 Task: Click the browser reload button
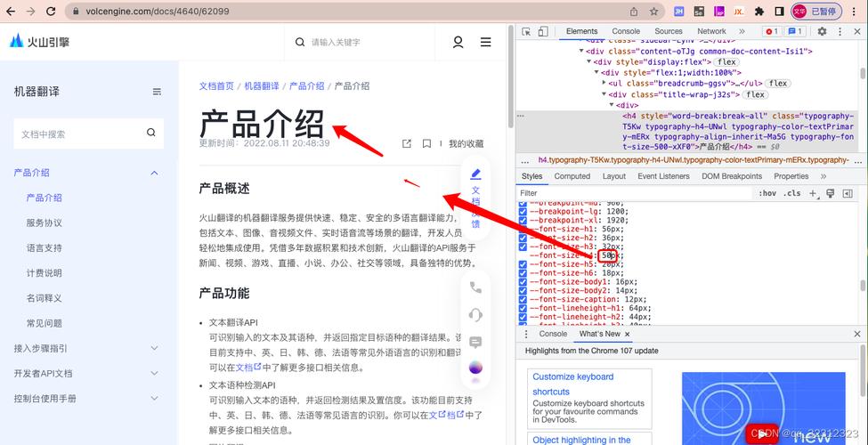point(51,11)
